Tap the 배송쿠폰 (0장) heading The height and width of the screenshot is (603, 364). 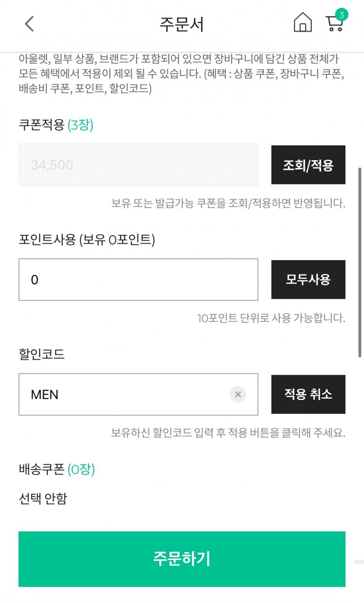[x=57, y=470]
